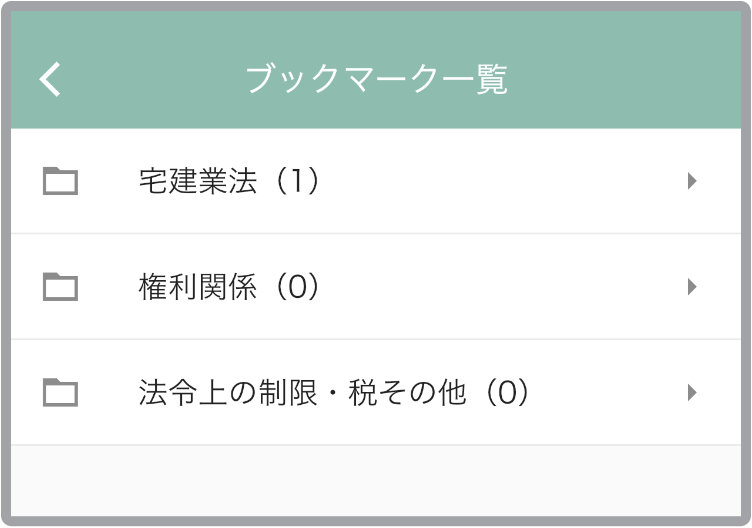This screenshot has height=528, width=752.
Task: Click the ブックマーク一覧 header title
Action: click(376, 79)
